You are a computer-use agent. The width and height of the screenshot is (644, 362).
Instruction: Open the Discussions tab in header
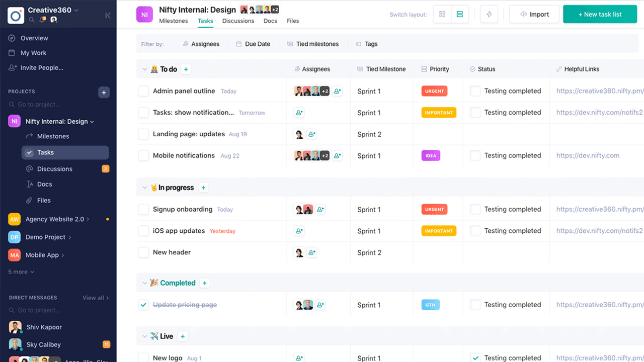click(238, 21)
